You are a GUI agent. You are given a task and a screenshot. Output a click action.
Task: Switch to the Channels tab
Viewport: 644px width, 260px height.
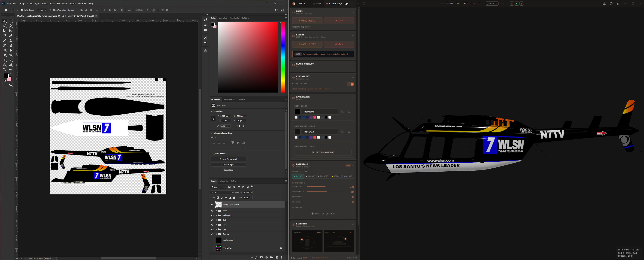click(x=224, y=181)
